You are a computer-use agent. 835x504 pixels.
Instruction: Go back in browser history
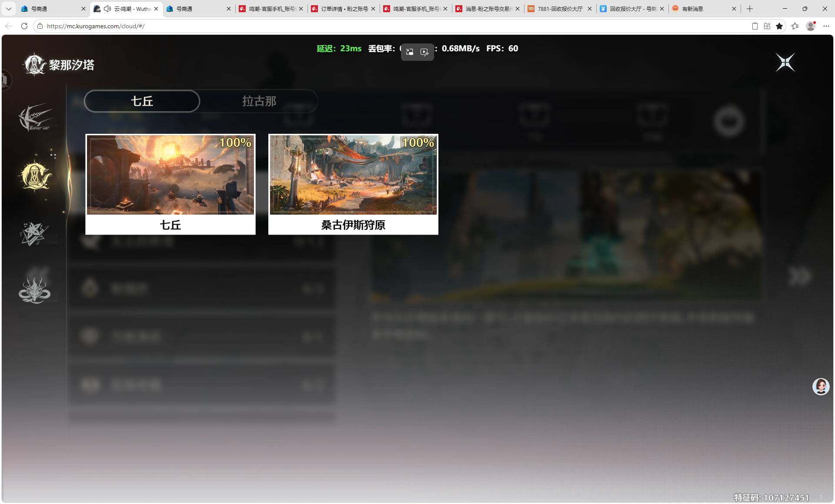(x=9, y=26)
